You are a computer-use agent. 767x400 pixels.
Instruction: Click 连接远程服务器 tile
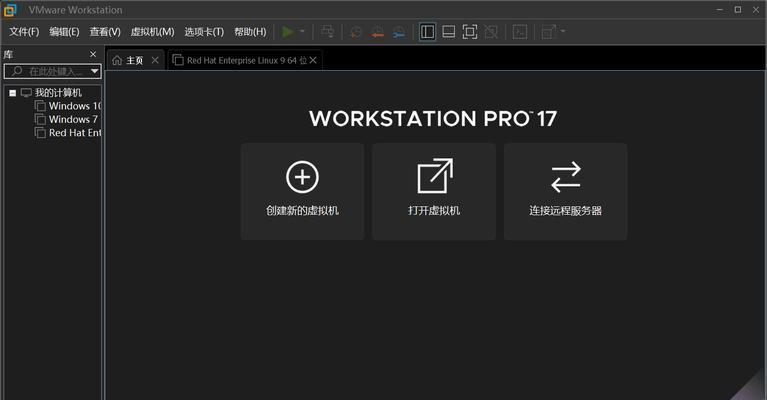click(565, 191)
